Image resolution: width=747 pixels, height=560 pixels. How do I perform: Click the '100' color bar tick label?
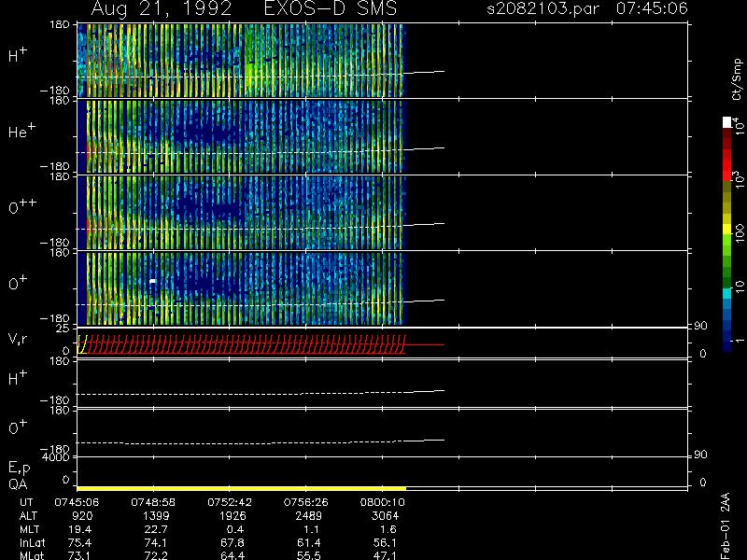tap(740, 232)
